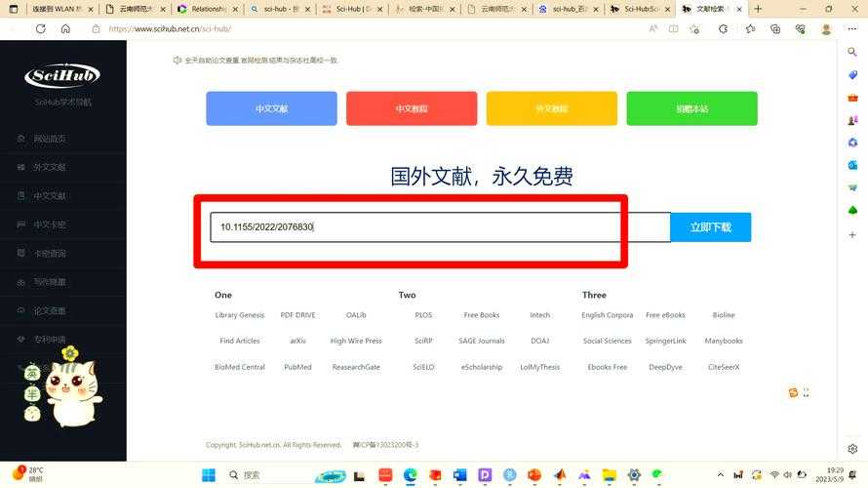868x488 pixels.
Task: Open the ResearchGate link
Action: (x=356, y=367)
